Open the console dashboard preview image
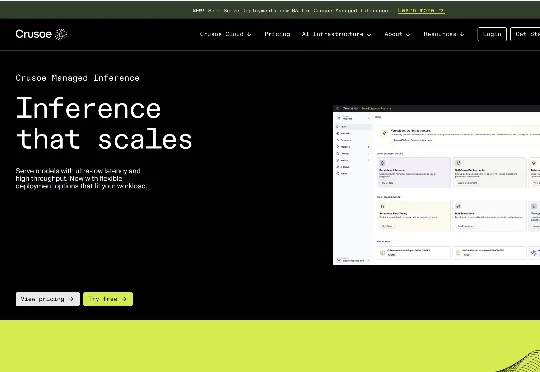The height and width of the screenshot is (372, 540). click(436, 185)
